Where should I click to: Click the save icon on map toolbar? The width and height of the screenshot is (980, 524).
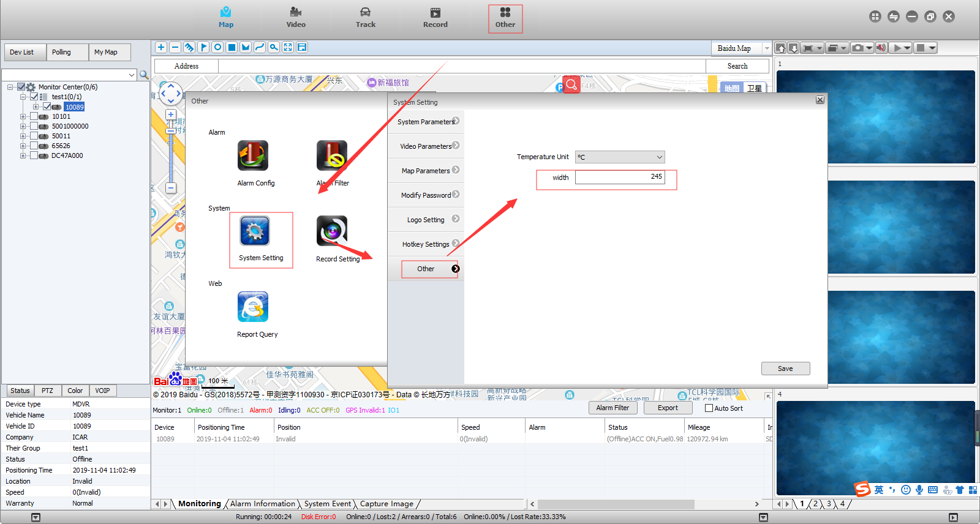pos(302,47)
